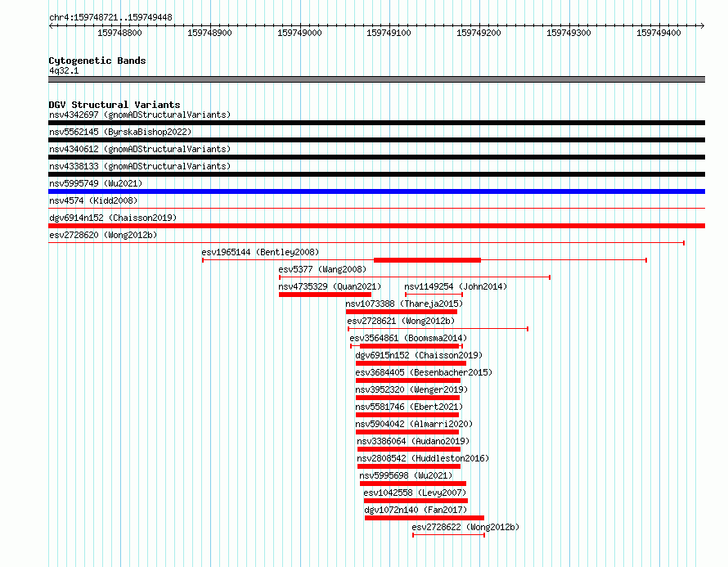
Task: Click the DGV Structural Variants track title
Action: point(115,105)
